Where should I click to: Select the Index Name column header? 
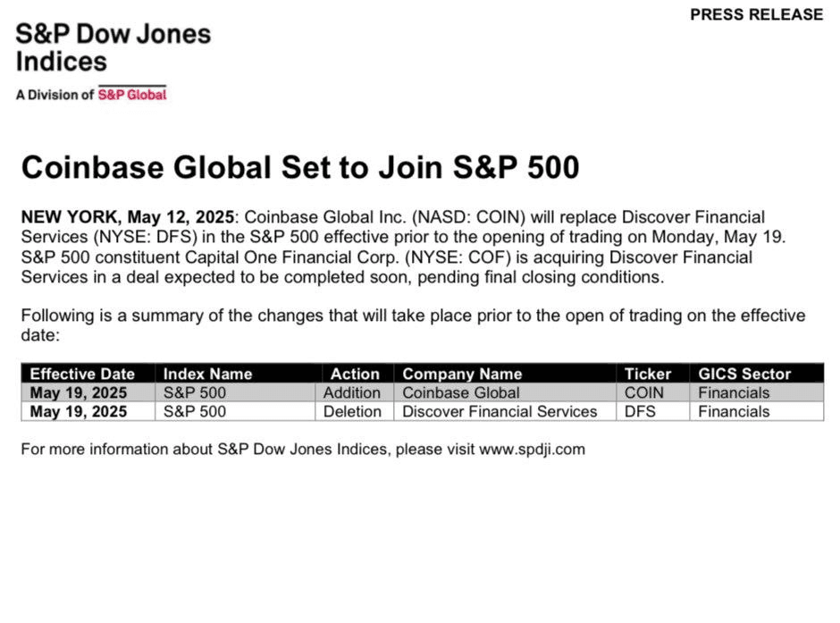207,374
